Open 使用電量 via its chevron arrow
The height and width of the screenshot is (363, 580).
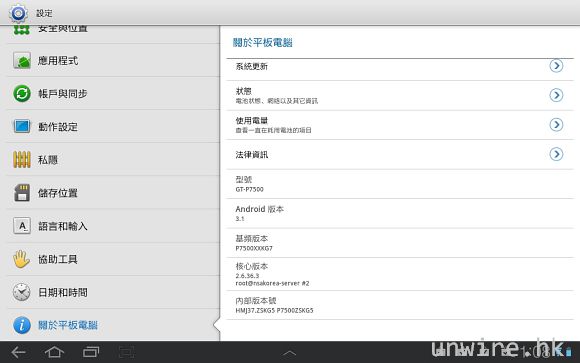click(556, 125)
